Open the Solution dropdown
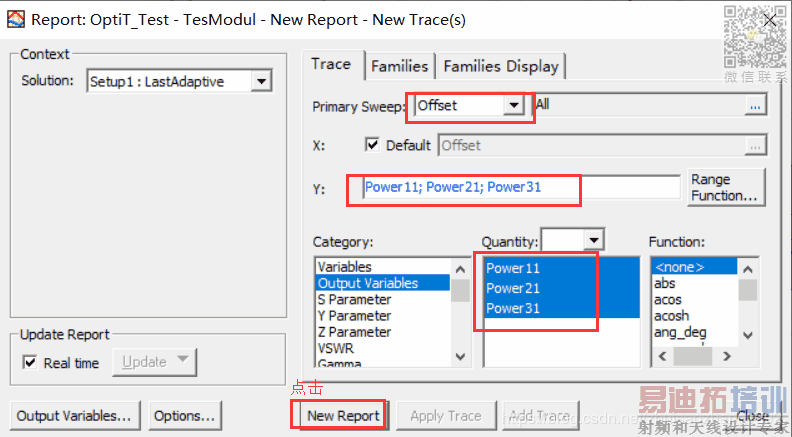 [261, 81]
